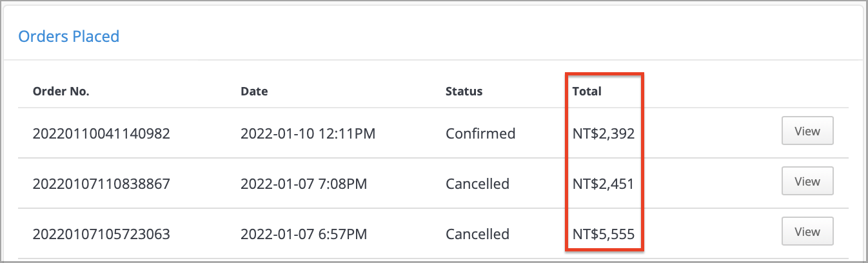
Task: Click Cancelled status of the NT$5,555 order
Action: pyautogui.click(x=478, y=234)
